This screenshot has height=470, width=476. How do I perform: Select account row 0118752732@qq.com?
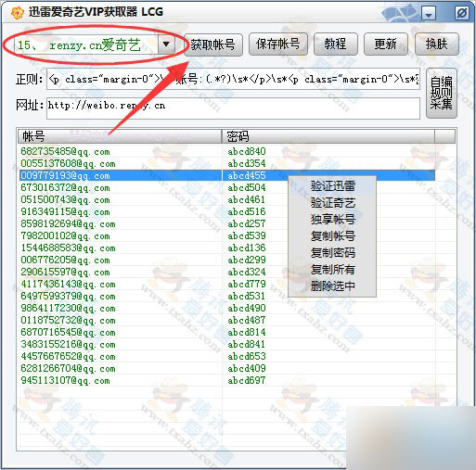[x=68, y=320]
